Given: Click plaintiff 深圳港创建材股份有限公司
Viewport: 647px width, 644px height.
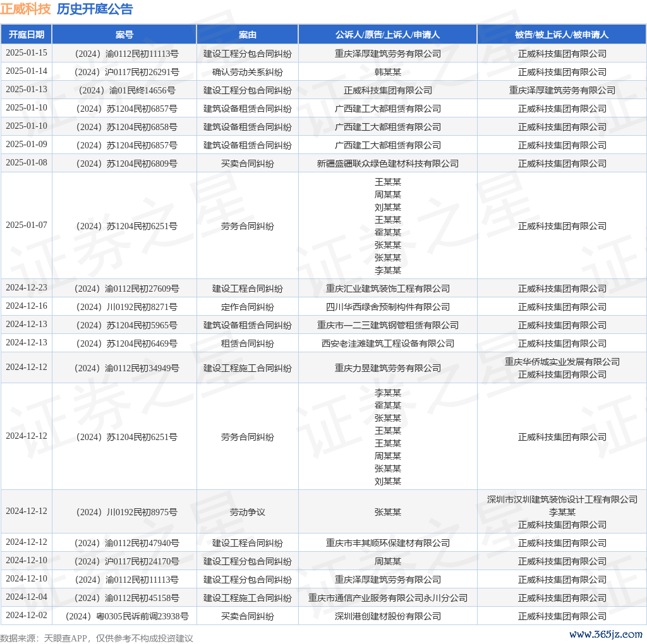Looking at the screenshot, I should [x=388, y=616].
